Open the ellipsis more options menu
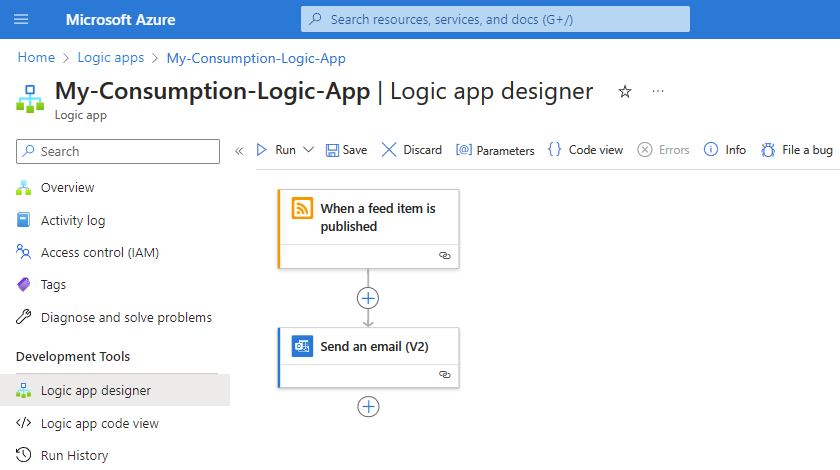 [x=658, y=91]
